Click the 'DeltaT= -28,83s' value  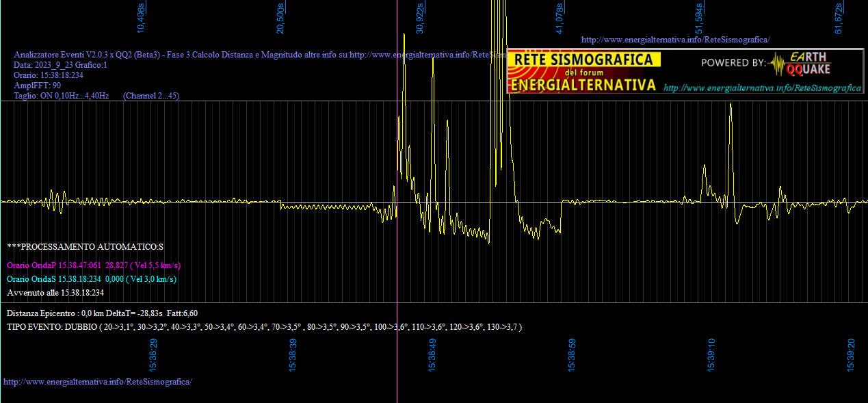[135, 313]
